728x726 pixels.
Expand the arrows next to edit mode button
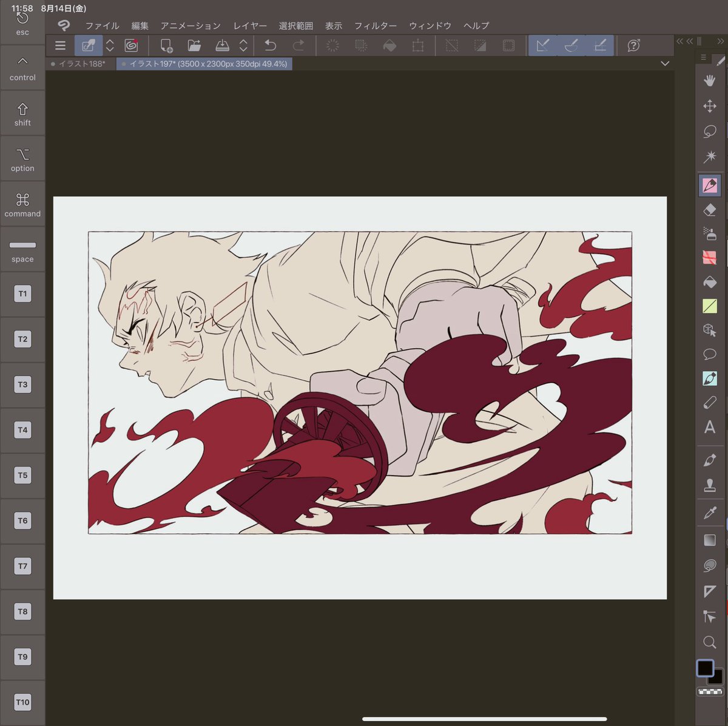[x=110, y=45]
